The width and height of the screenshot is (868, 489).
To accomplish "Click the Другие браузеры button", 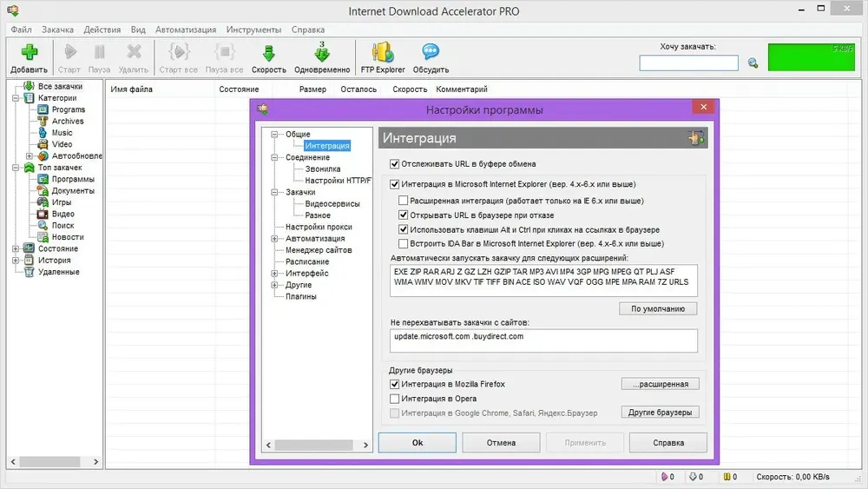I will tap(660, 413).
